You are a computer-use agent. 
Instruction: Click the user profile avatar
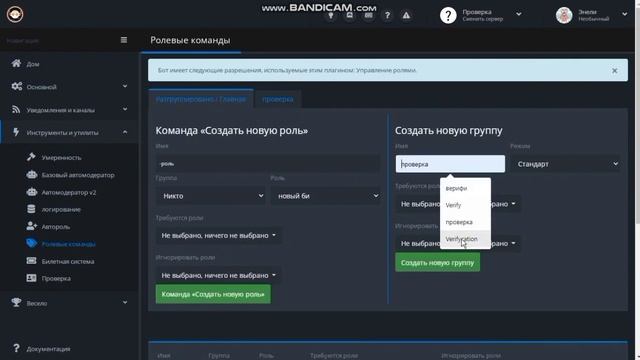(564, 15)
